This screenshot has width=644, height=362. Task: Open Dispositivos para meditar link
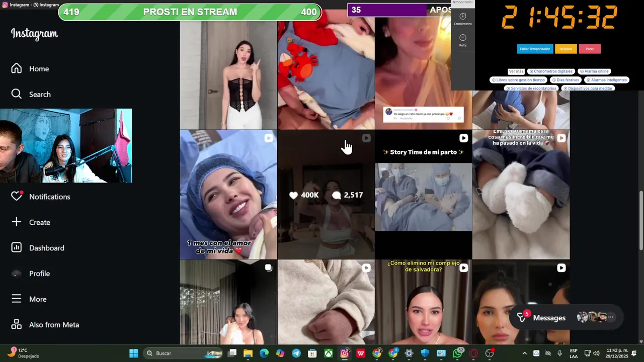point(588,88)
